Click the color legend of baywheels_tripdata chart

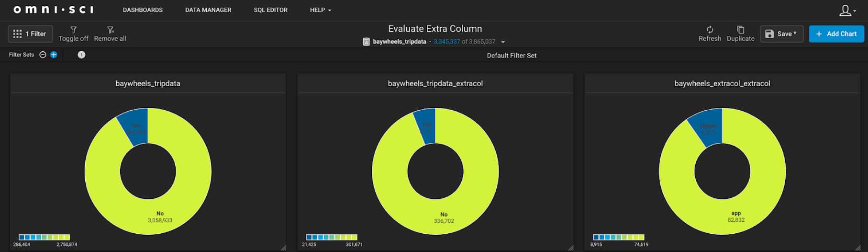(x=44, y=237)
